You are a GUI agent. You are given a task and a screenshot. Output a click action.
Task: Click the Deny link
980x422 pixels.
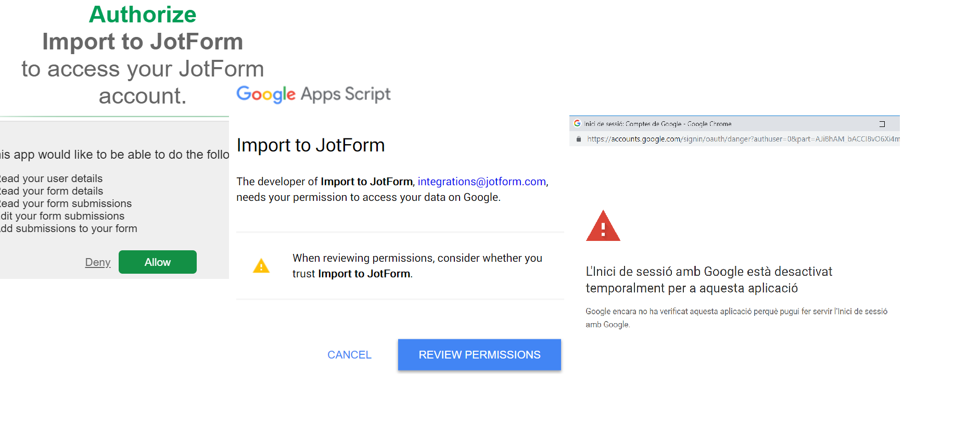tap(98, 262)
